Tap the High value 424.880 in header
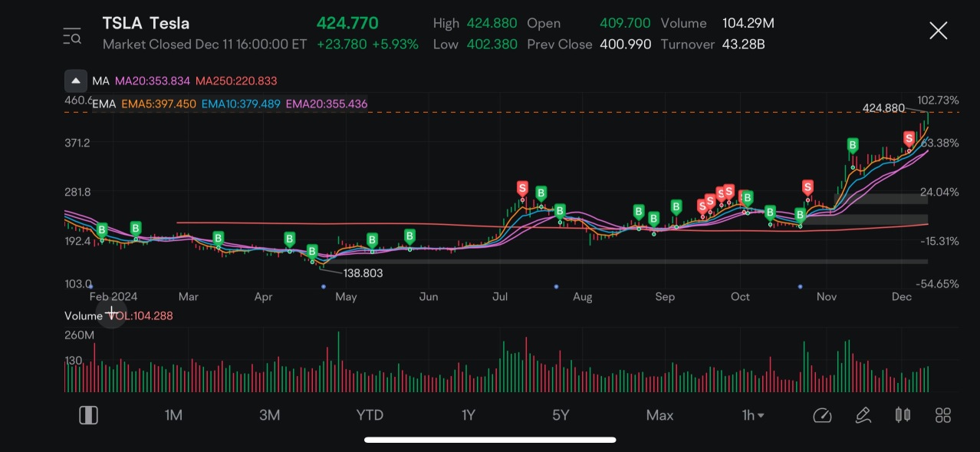 [492, 23]
